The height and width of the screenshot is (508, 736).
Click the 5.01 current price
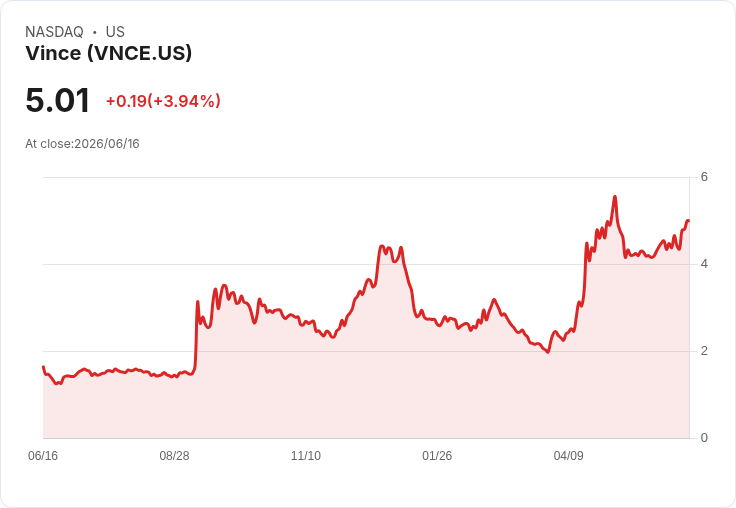[x=57, y=100]
